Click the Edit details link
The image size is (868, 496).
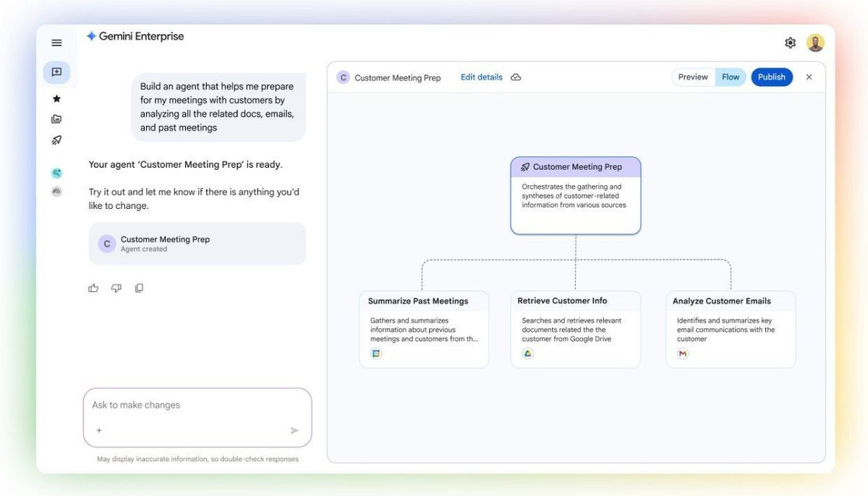click(x=481, y=77)
